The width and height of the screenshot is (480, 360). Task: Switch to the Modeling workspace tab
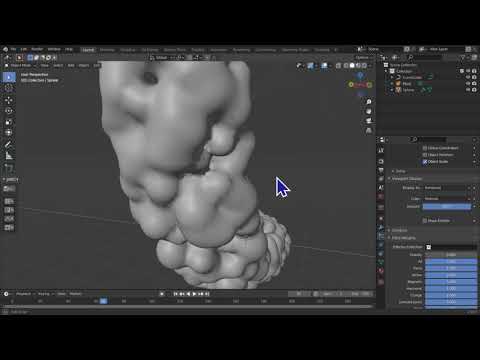pyautogui.click(x=107, y=50)
